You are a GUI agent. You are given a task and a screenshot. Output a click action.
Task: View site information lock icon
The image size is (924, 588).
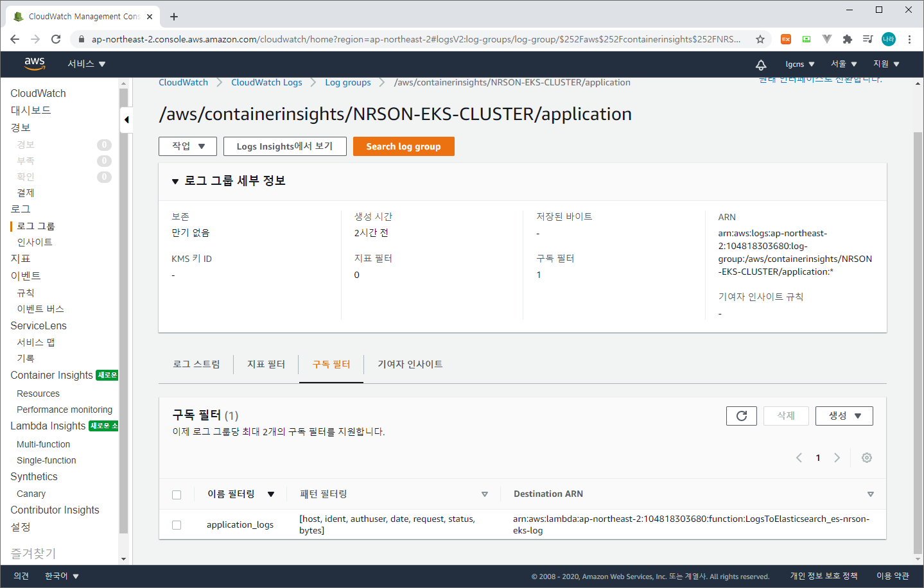[81, 39]
